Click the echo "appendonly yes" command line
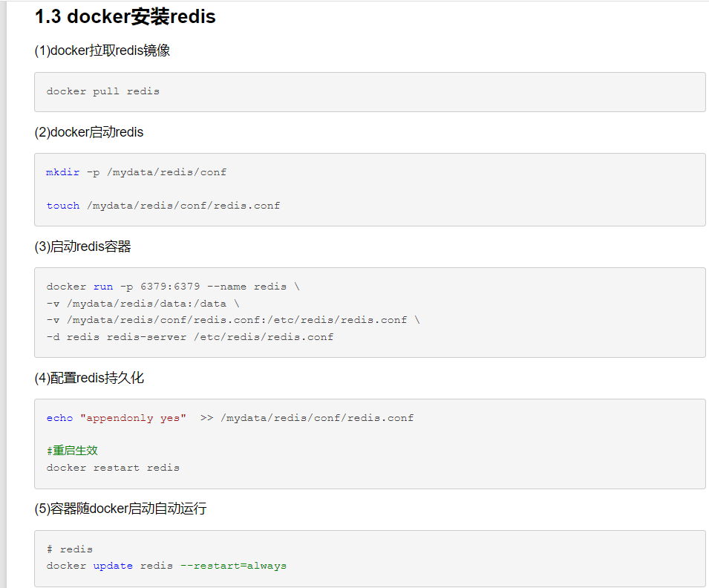Screen dimensions: 709x588 coord(230,418)
